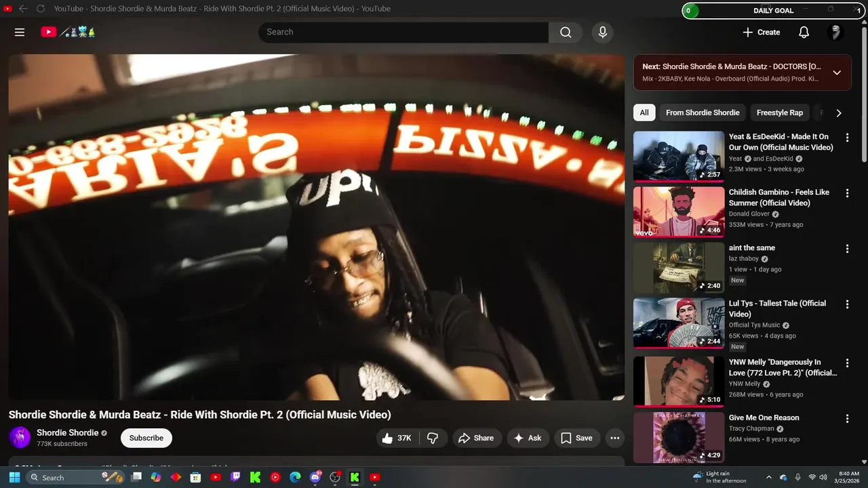Click the music video player
This screenshot has width=868, height=488.
[317, 227]
